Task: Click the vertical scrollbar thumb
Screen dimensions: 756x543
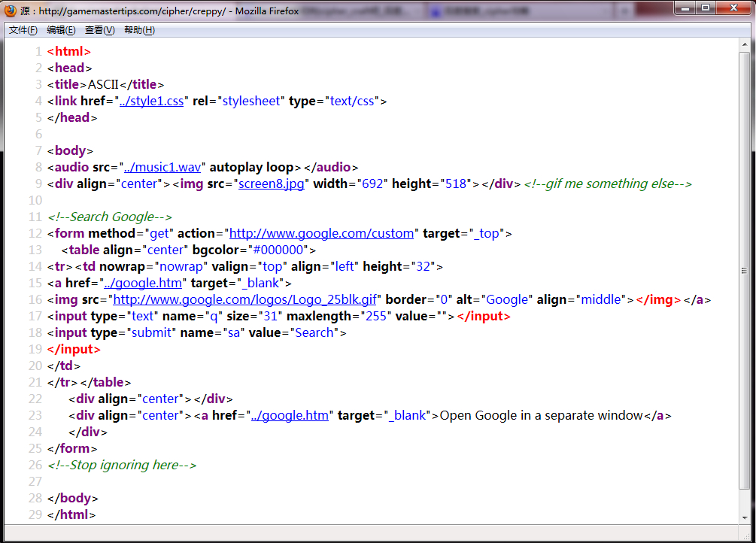Action: click(745, 270)
